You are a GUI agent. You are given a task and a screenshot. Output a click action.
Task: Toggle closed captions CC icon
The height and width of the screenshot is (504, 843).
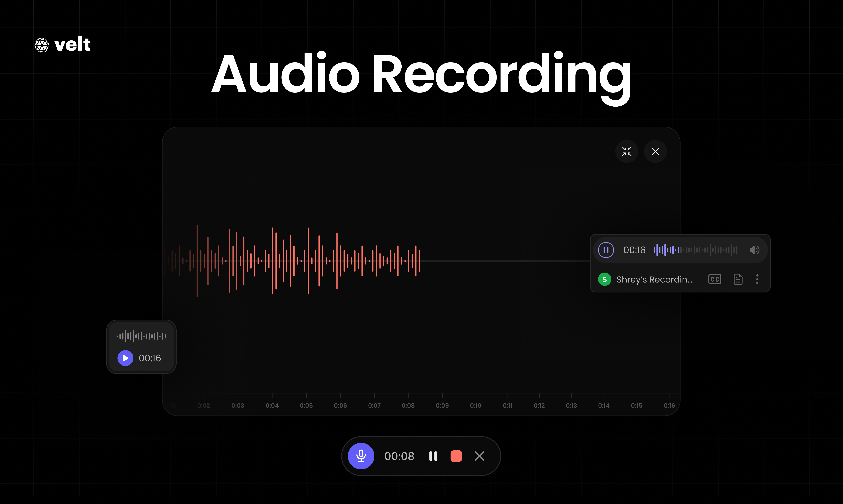[715, 280]
